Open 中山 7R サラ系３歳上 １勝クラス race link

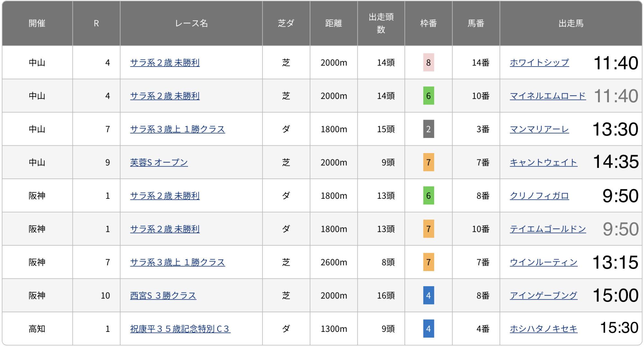click(177, 129)
